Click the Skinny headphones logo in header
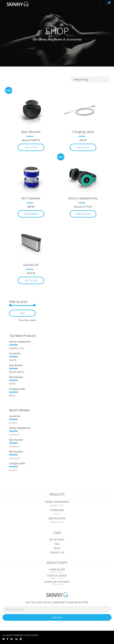This screenshot has height=644, width=114. point(17,4)
